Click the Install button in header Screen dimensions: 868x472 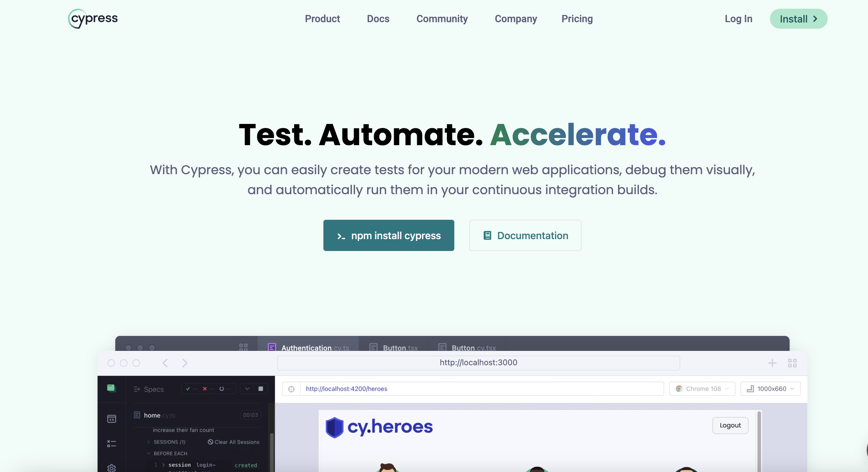point(798,19)
